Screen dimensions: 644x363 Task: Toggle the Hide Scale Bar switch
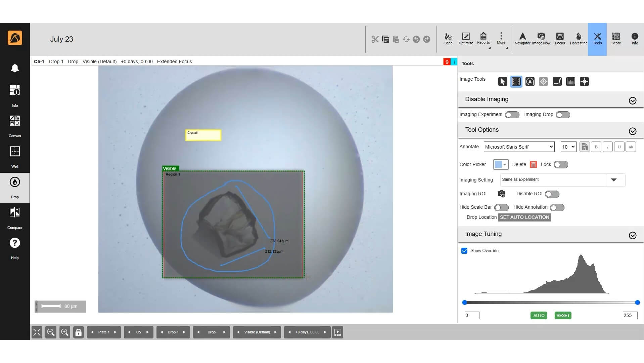pos(501,208)
